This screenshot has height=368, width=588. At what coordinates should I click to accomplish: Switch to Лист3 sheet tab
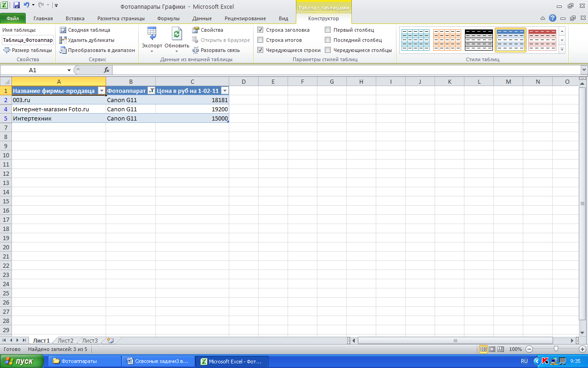90,341
